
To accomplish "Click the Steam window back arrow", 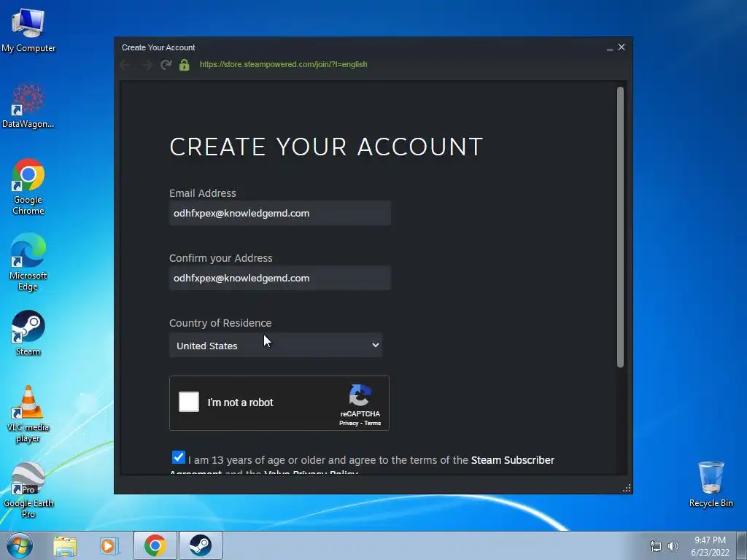I will (x=125, y=65).
